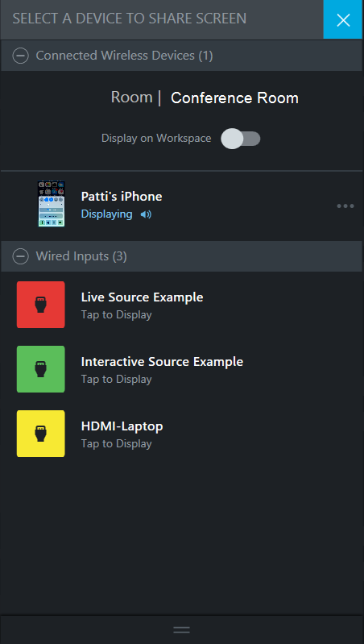Viewport: 364px width, 644px height.
Task: Select the green Interactive Source HDMI icon
Action: click(x=40, y=369)
